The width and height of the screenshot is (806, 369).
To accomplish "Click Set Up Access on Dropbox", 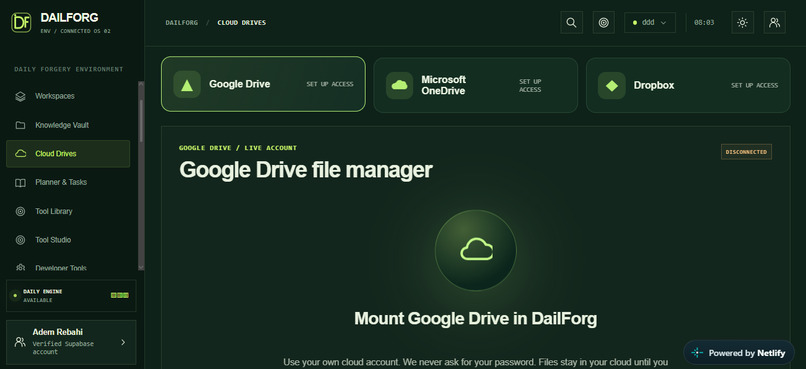I will 755,85.
